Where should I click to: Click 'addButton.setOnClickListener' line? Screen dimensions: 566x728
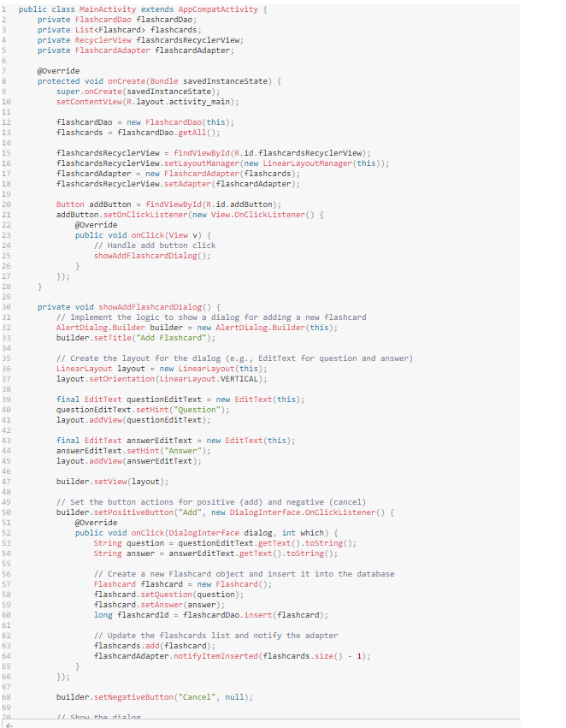coord(190,215)
